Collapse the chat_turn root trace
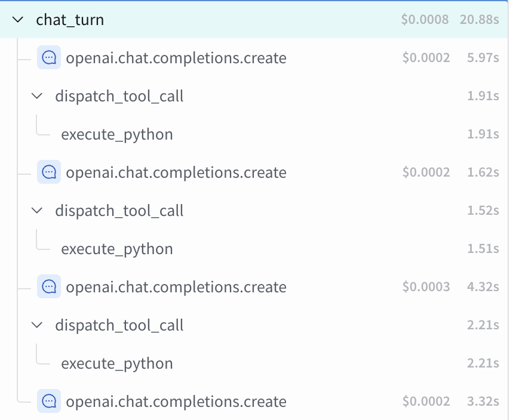 coord(17,20)
